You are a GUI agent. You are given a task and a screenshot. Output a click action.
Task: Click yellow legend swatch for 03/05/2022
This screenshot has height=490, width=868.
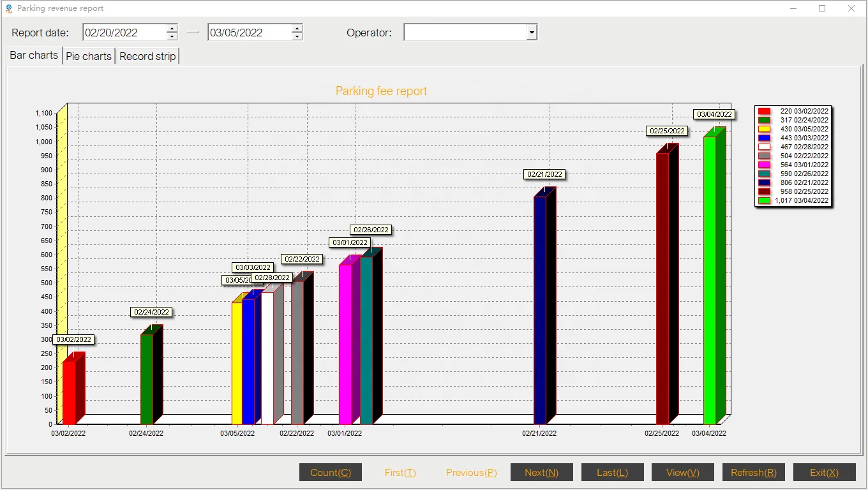pyautogui.click(x=764, y=129)
